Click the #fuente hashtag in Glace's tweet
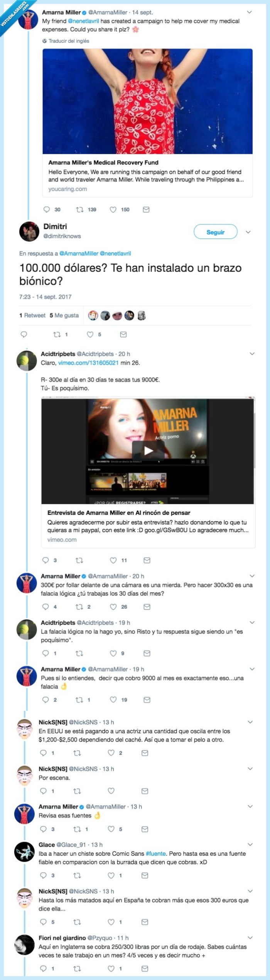This screenshot has height=980, width=270. click(156, 853)
